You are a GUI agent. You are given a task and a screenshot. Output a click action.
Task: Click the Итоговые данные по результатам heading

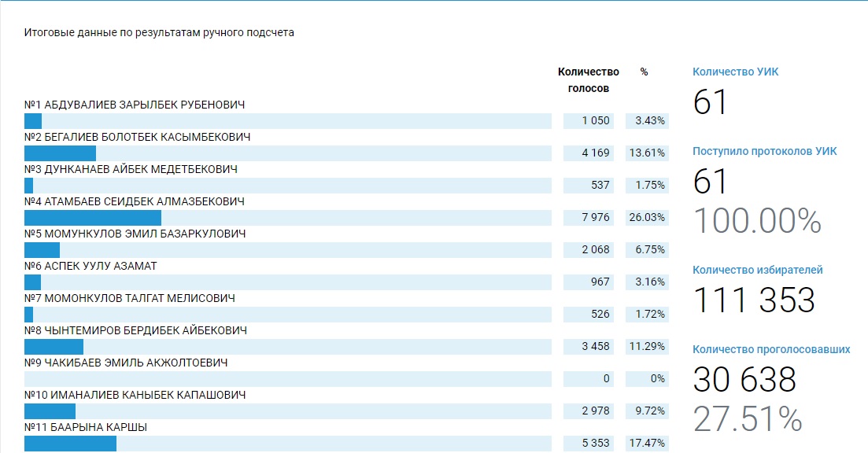(159, 33)
